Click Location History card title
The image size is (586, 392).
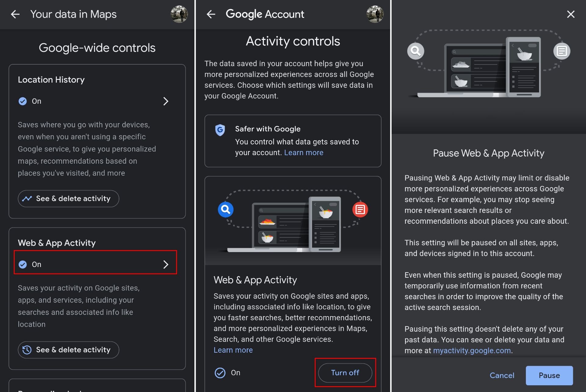click(x=51, y=80)
